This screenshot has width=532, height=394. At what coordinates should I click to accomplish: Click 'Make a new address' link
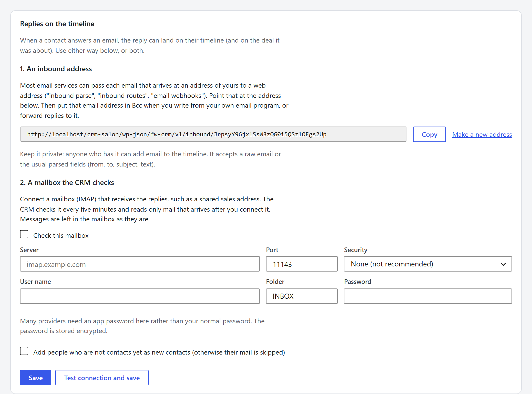tap(482, 134)
